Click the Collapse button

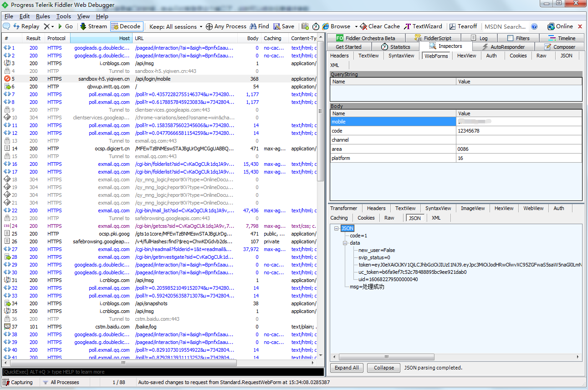[384, 368]
